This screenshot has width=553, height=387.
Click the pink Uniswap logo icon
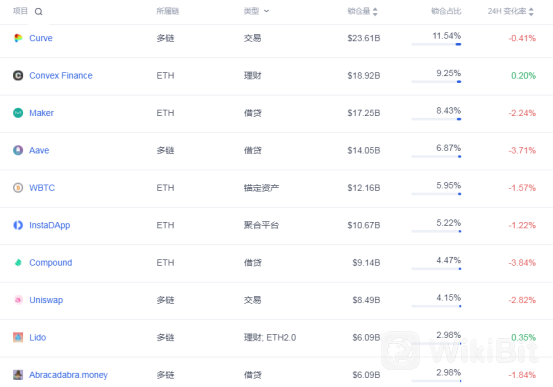click(18, 300)
